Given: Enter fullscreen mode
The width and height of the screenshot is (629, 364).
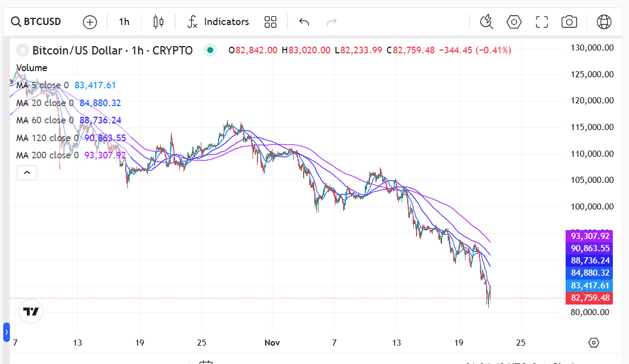Looking at the screenshot, I should (x=542, y=22).
